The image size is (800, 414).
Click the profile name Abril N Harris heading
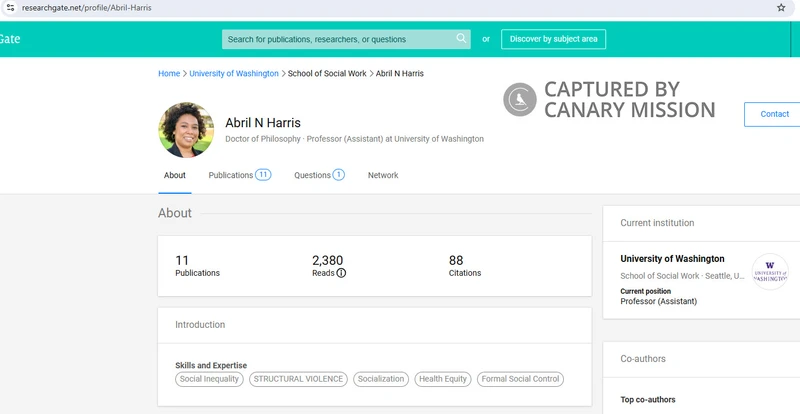pyautogui.click(x=263, y=123)
